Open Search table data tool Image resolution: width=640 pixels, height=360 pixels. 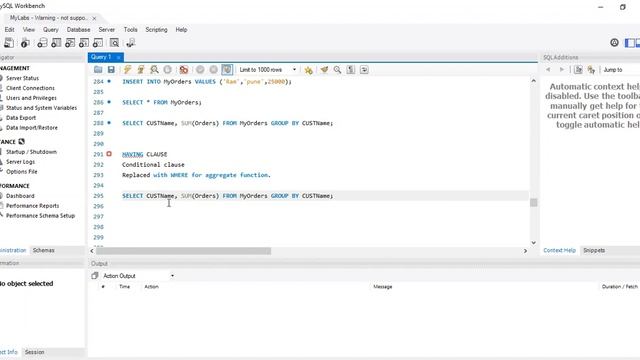tap(114, 43)
